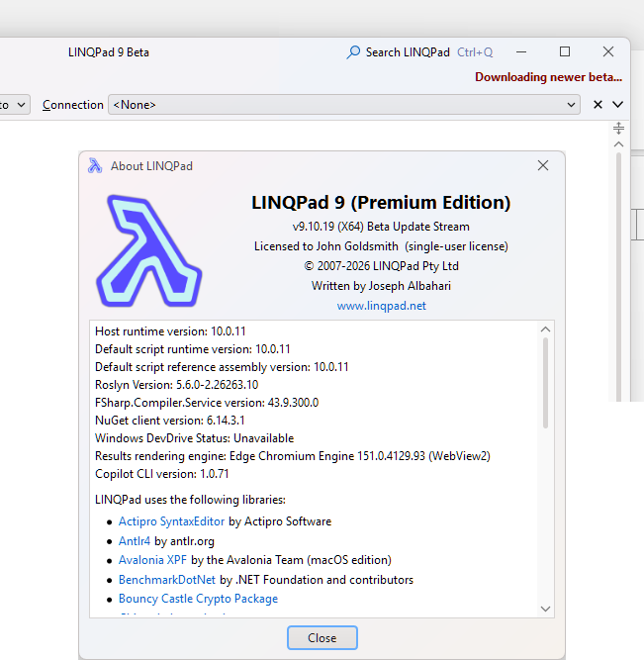Close the About LINQPad dialog with X
Image resolution: width=644 pixels, height=660 pixels.
(x=543, y=165)
